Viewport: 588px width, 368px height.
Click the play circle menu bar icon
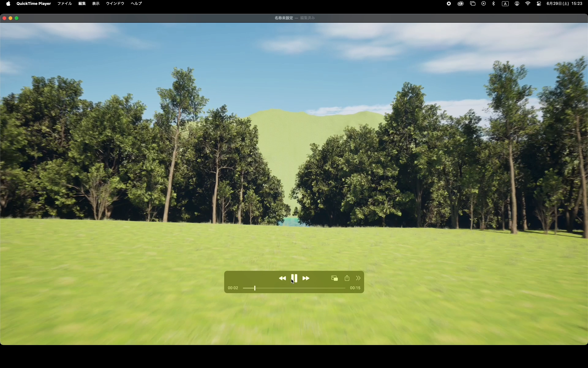[x=484, y=4]
